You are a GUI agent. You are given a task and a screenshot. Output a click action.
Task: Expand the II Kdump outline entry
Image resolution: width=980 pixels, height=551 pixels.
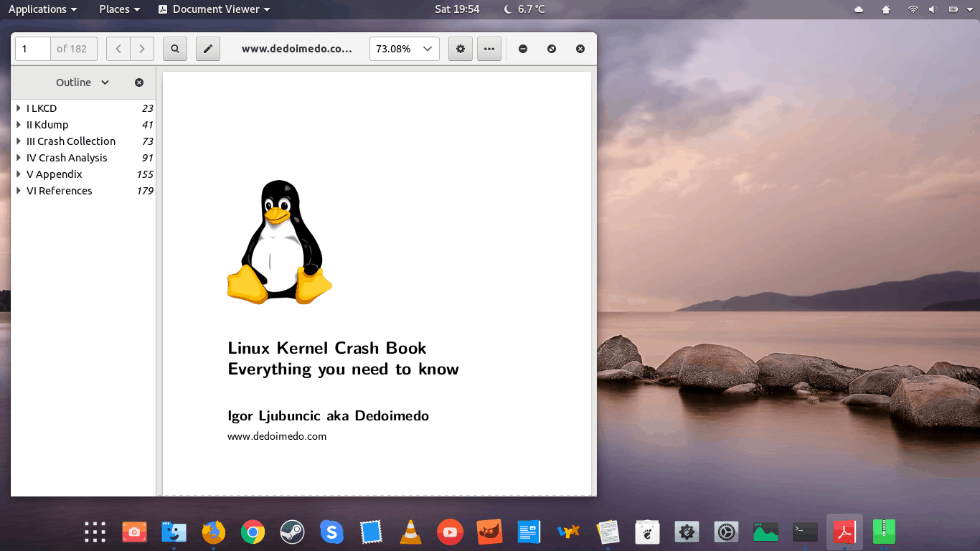click(19, 125)
